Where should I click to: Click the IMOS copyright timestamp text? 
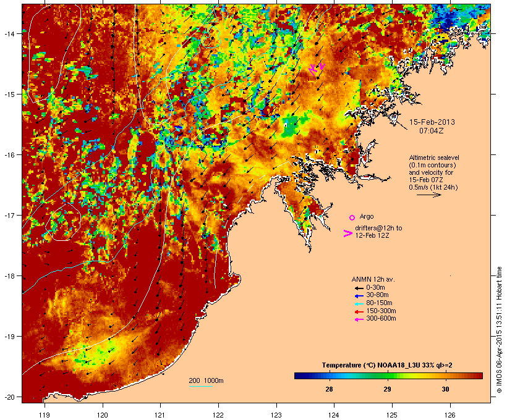coord(499,330)
